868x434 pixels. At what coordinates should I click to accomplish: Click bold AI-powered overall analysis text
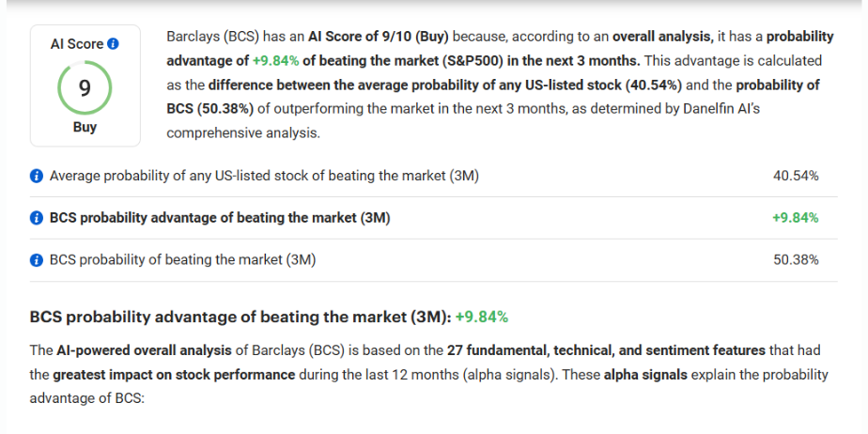pos(144,350)
